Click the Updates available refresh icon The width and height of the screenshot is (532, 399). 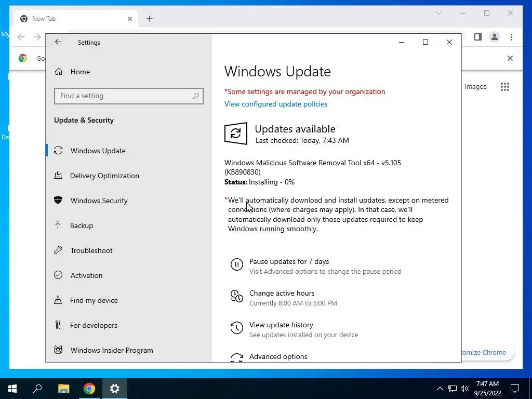(x=236, y=134)
